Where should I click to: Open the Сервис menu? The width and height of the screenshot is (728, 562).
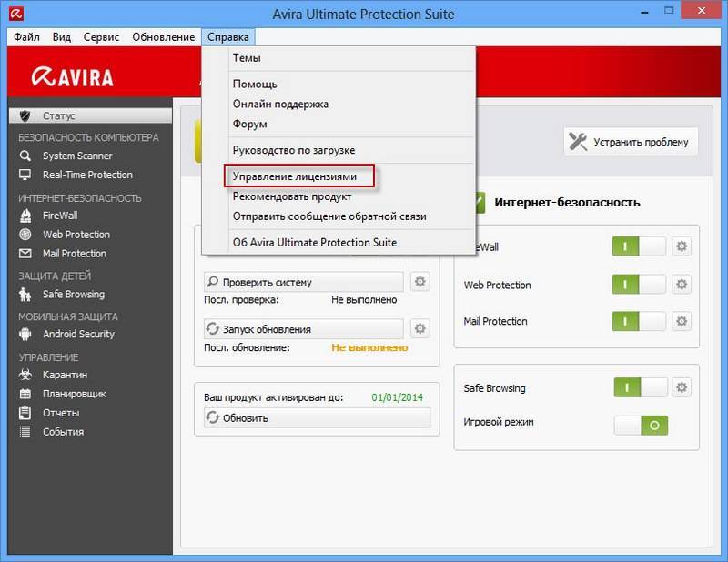(x=101, y=37)
